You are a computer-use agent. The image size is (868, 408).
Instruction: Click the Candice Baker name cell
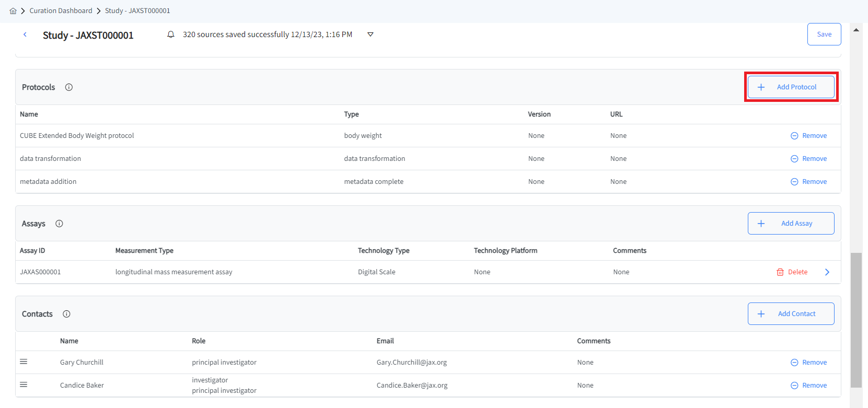pos(82,386)
